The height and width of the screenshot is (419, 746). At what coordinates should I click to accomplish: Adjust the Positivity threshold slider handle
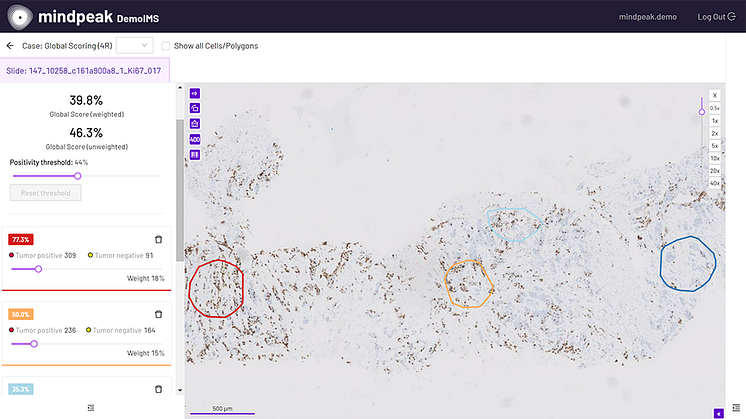tap(78, 176)
